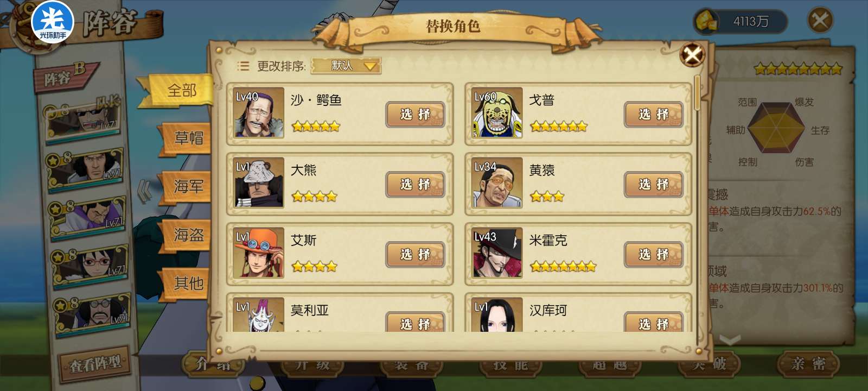
Task: Click the list sort icon beside 更改排序
Action: click(x=243, y=66)
